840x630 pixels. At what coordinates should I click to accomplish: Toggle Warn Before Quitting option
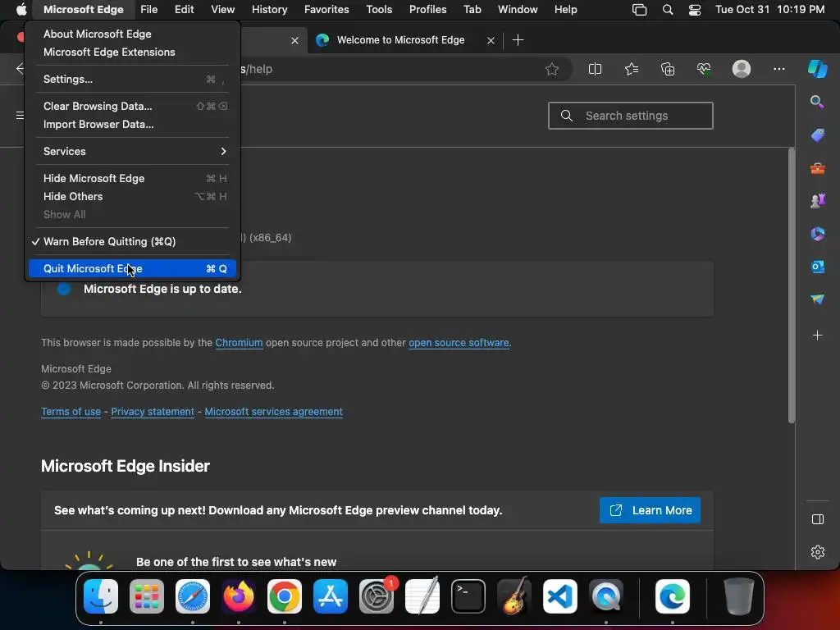(132, 242)
